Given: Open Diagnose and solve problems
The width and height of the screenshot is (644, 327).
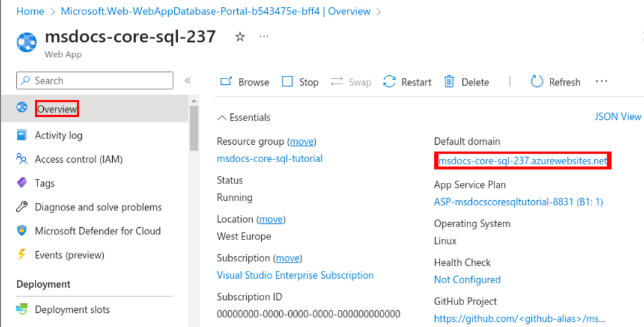Looking at the screenshot, I should 98,207.
